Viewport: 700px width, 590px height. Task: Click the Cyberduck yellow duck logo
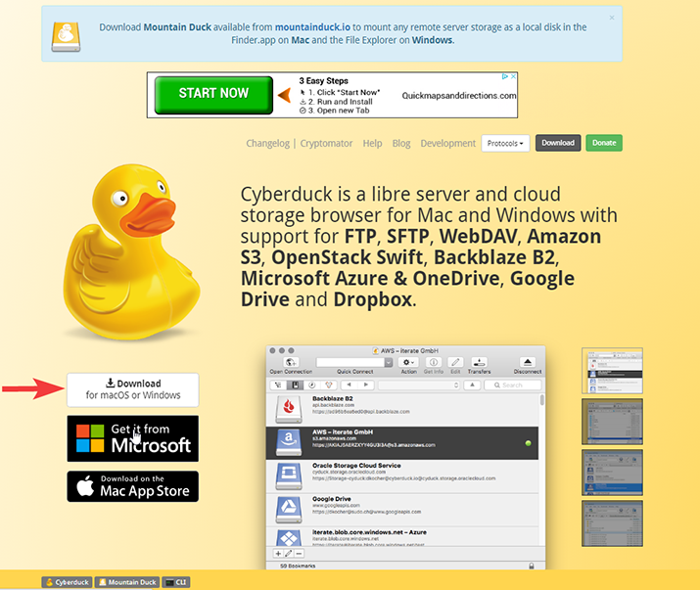click(x=132, y=252)
